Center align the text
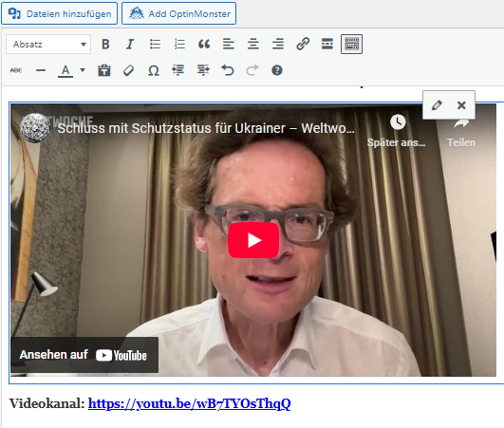Screen dimensions: 504x428 click(253, 44)
